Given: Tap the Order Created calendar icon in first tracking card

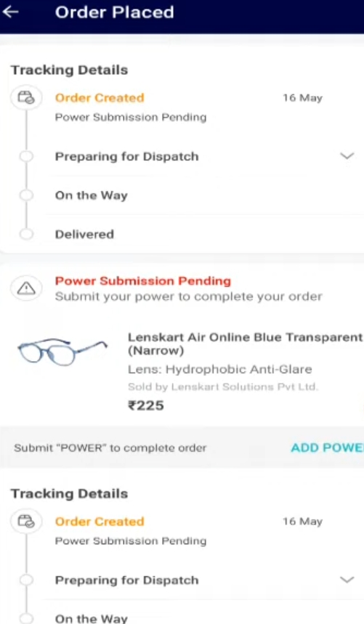Looking at the screenshot, I should click(26, 97).
